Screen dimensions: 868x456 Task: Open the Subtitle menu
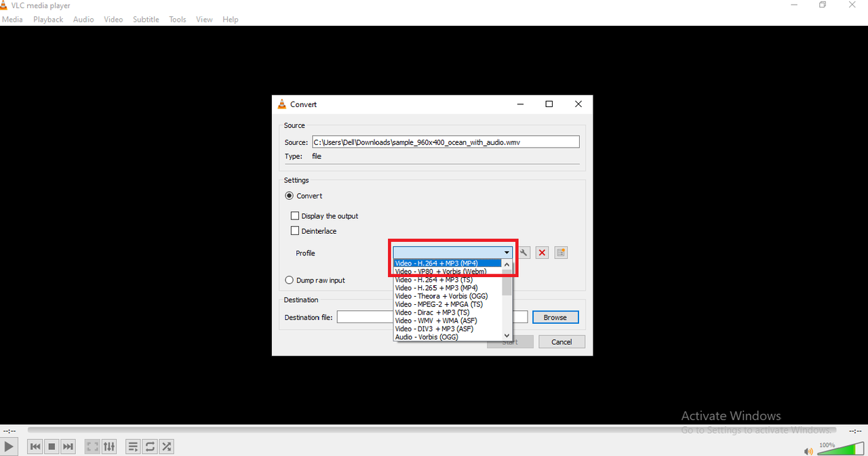pyautogui.click(x=146, y=19)
